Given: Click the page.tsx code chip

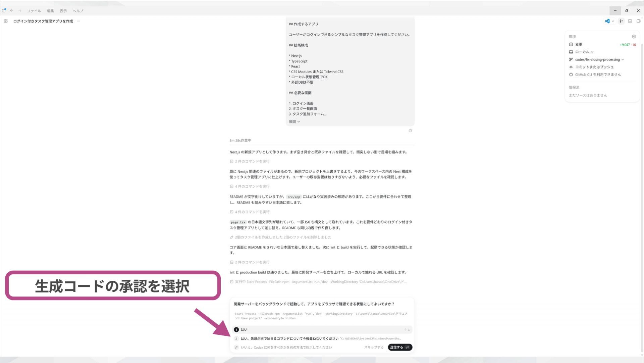Looking at the screenshot, I should point(238,222).
